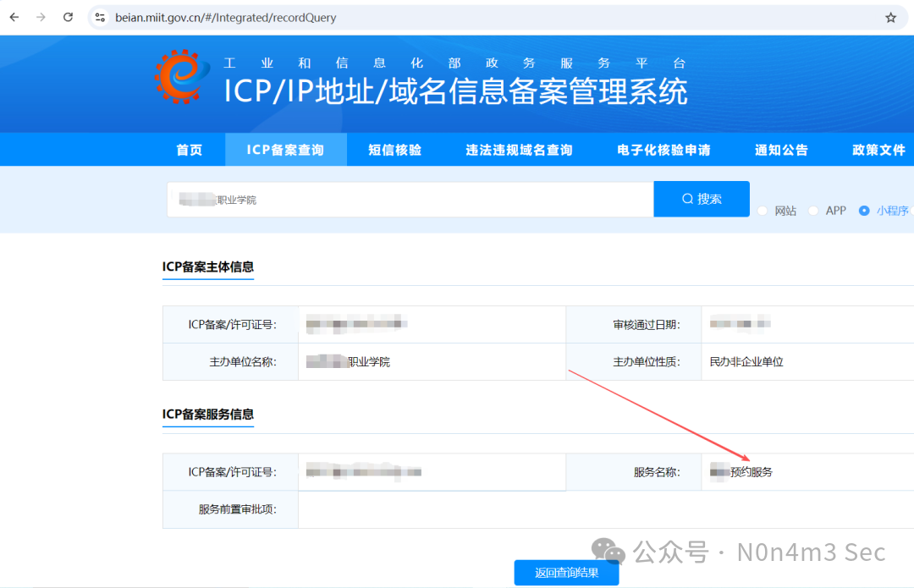Viewport: 914px width, 588px height.
Task: Reload the page with the refresh icon
Action: coord(69,18)
